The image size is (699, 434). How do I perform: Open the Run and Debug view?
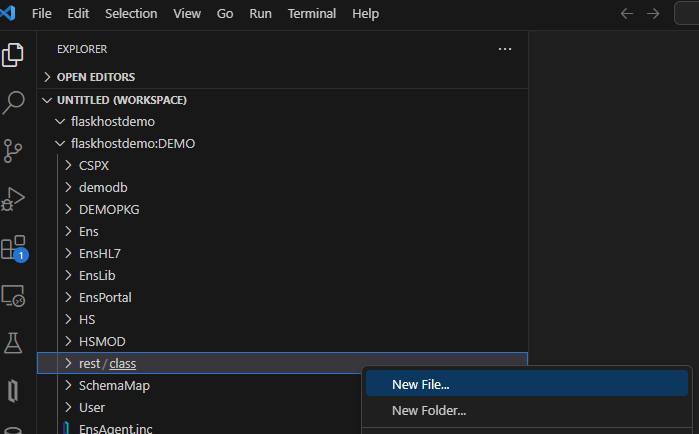pos(14,198)
